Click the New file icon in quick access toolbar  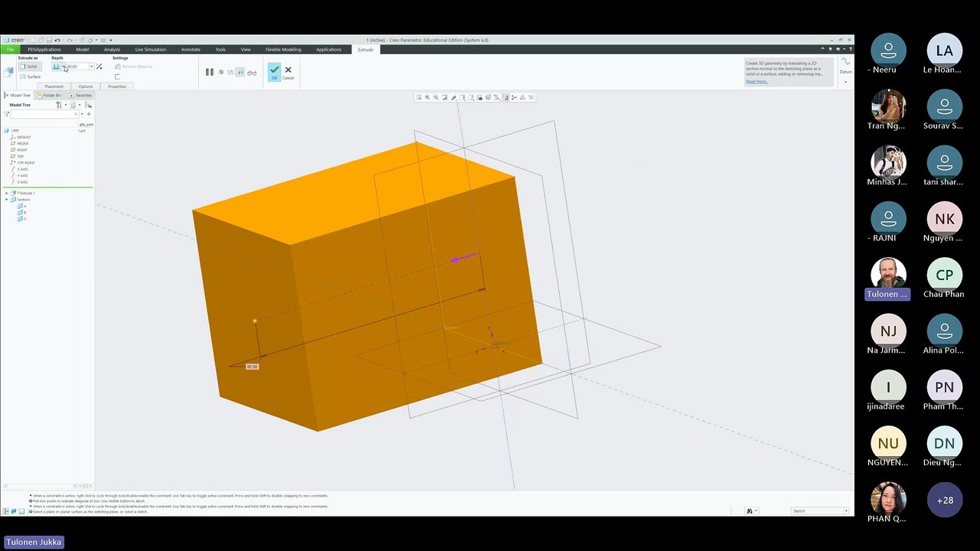(33, 40)
